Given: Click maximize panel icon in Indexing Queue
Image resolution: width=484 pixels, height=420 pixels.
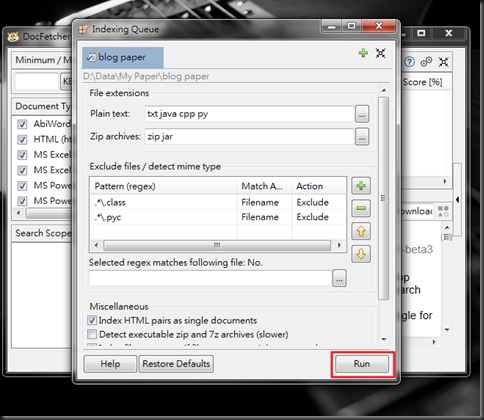Looking at the screenshot, I should tap(380, 53).
